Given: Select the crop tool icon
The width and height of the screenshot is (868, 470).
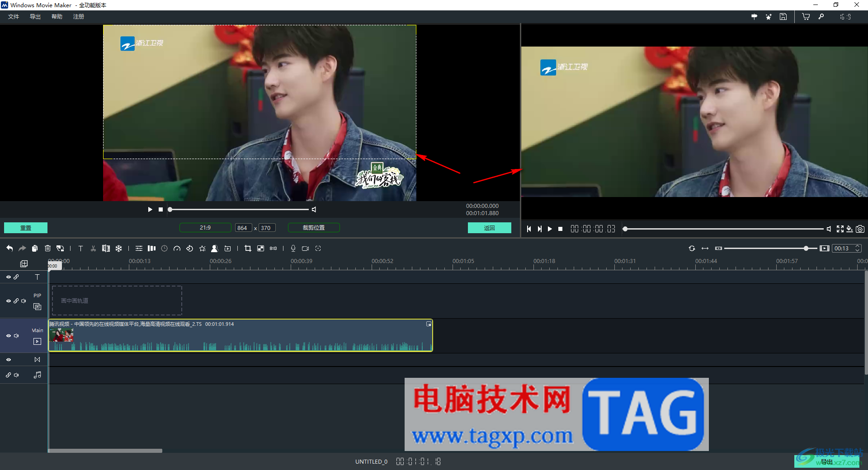Looking at the screenshot, I should point(248,249).
